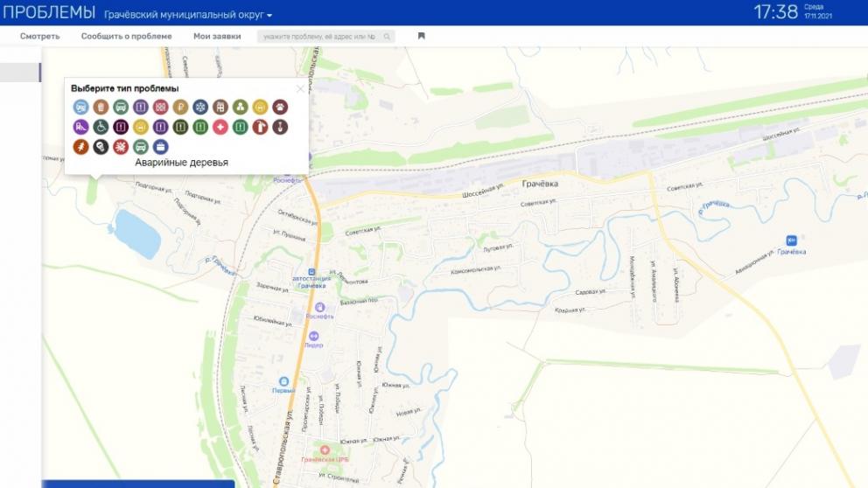This screenshot has width=868, height=488.
Task: Click the ПРОБЛЕМЫ header title link
Action: (48, 13)
